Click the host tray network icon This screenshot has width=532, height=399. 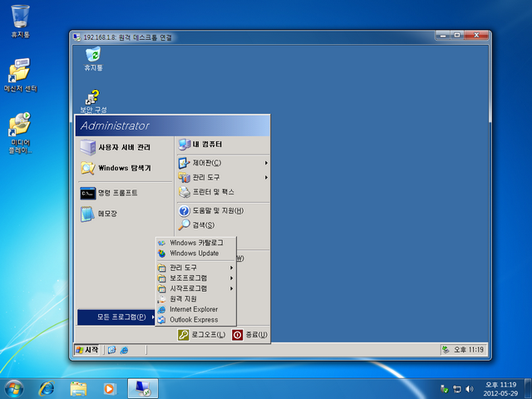click(457, 389)
